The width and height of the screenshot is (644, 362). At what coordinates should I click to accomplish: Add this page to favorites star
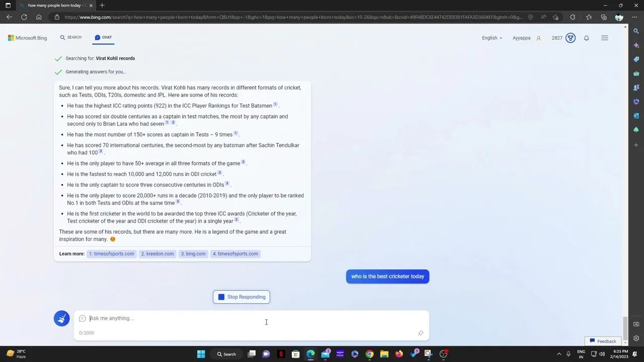[x=555, y=17]
